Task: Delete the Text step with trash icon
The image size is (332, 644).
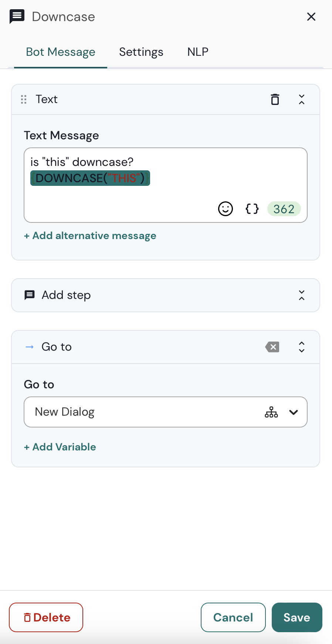Action: [x=275, y=99]
